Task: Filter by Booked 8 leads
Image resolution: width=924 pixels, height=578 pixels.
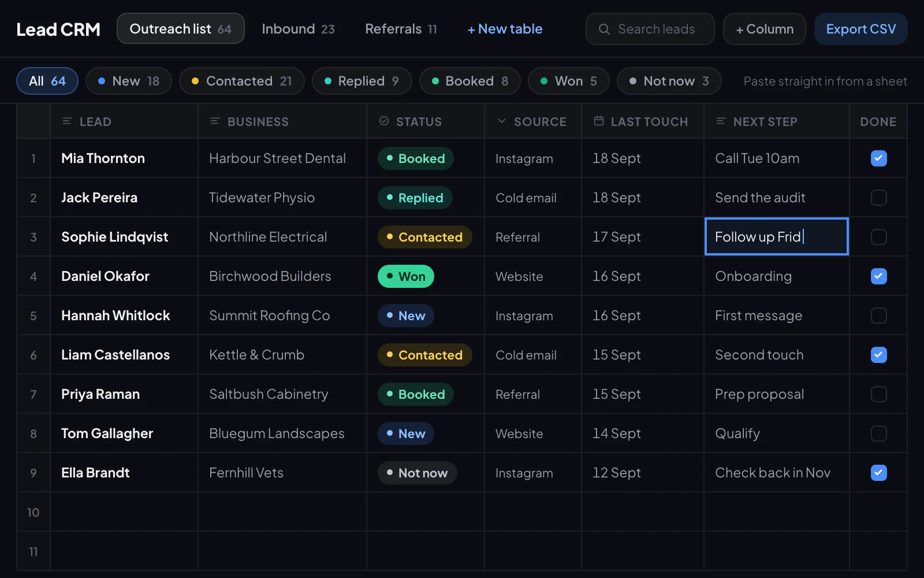Action: pyautogui.click(x=470, y=81)
